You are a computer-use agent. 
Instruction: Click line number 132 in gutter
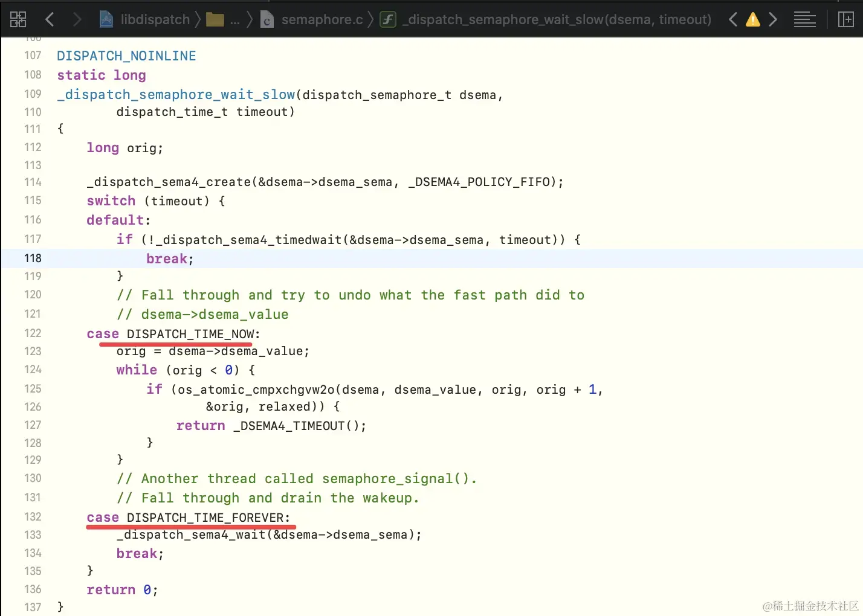pyautogui.click(x=33, y=517)
